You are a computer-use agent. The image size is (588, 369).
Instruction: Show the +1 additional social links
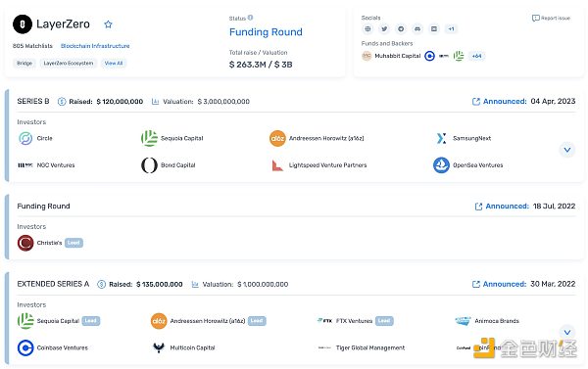pyautogui.click(x=451, y=28)
